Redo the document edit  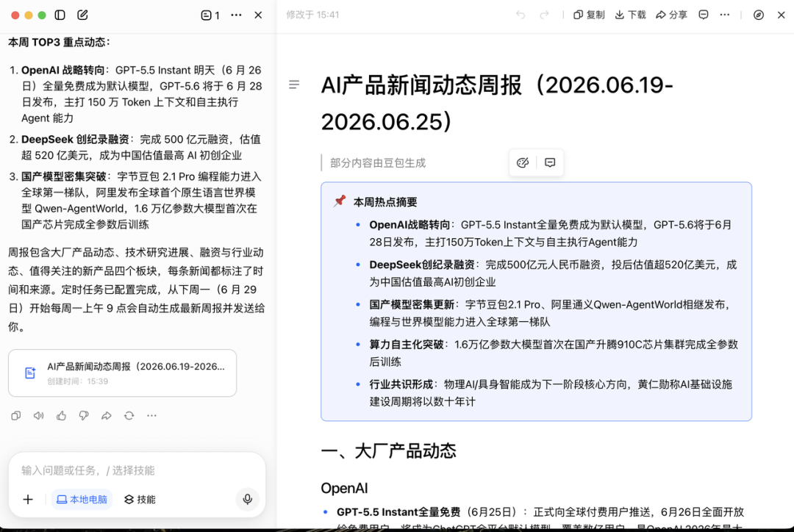(544, 15)
